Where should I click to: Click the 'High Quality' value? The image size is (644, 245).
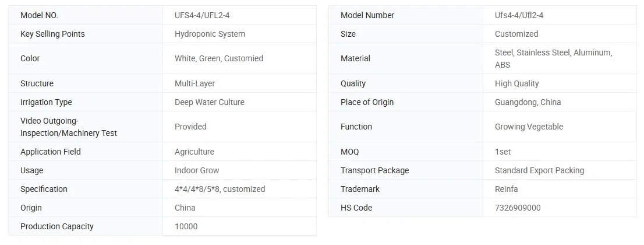[x=516, y=83]
